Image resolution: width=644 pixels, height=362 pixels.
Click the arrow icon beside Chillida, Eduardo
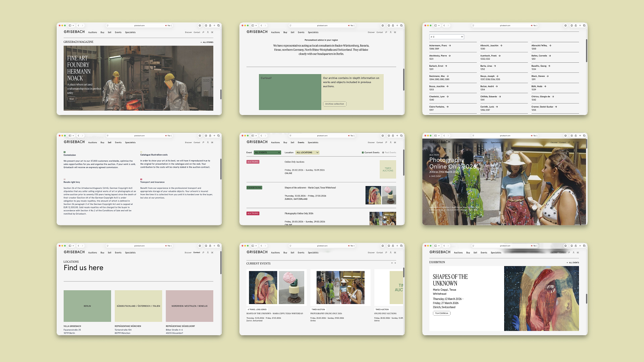500,97
